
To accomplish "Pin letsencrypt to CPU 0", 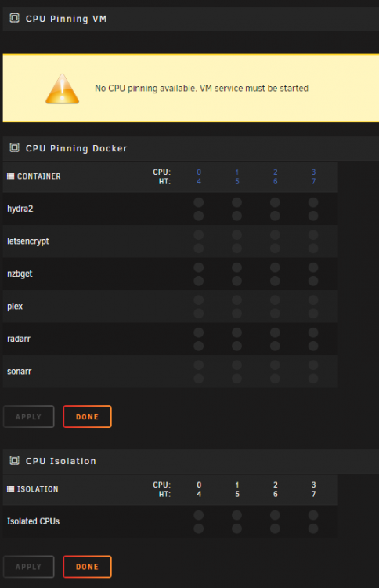I will pos(199,235).
